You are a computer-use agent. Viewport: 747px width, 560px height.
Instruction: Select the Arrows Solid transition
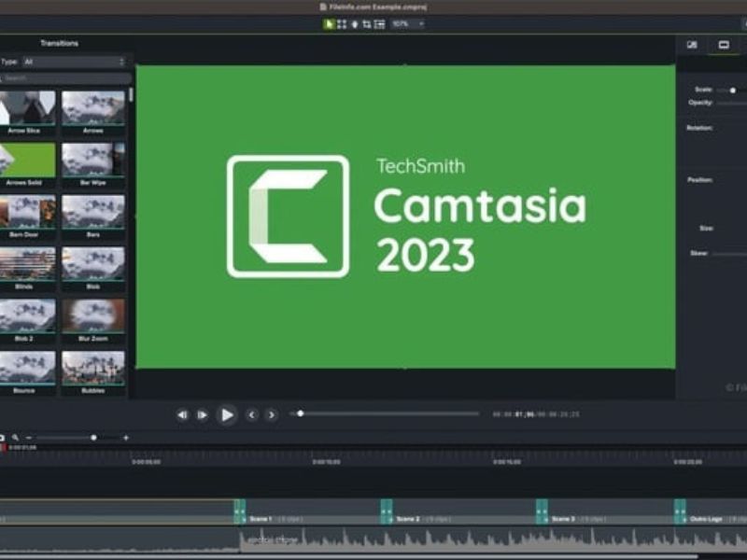tap(27, 164)
